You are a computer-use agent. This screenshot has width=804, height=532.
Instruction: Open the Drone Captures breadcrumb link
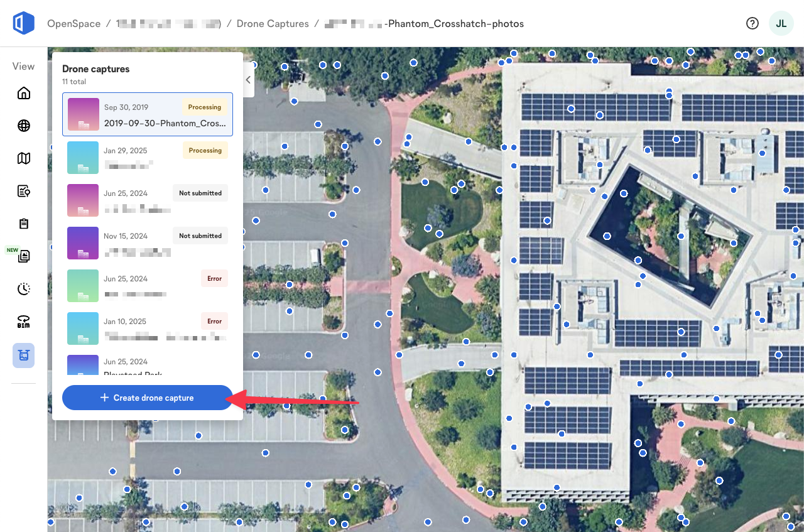click(x=273, y=23)
